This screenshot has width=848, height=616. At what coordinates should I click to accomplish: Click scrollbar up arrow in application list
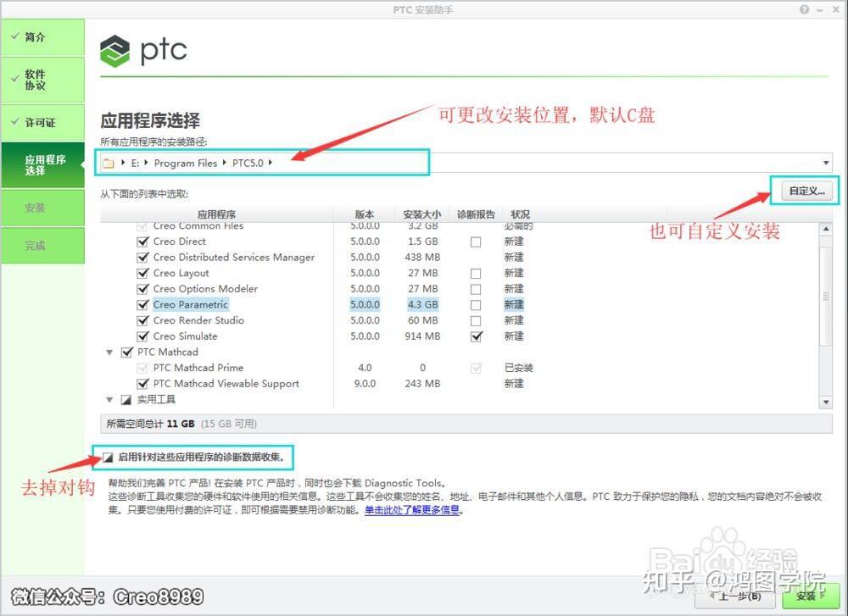(826, 229)
